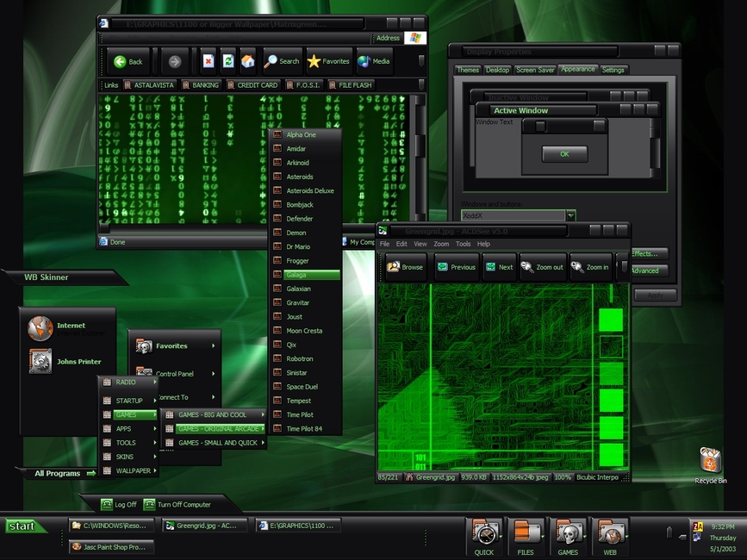Click the browser page vertical scrollbar

click(x=420, y=157)
